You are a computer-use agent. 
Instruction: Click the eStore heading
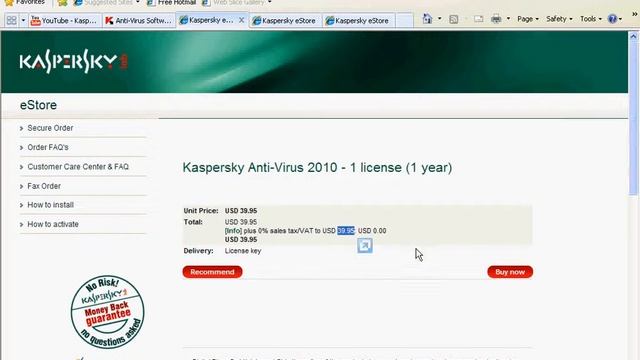(x=38, y=105)
